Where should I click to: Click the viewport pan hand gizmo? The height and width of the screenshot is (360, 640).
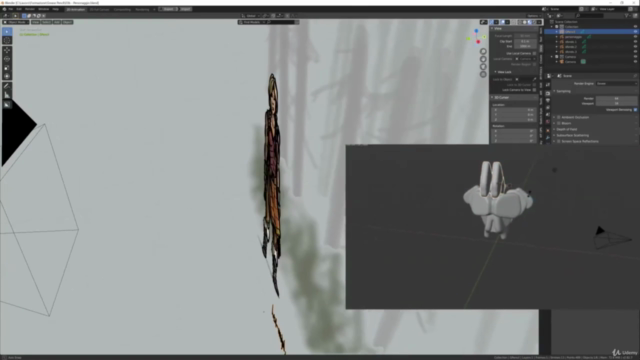tap(483, 59)
